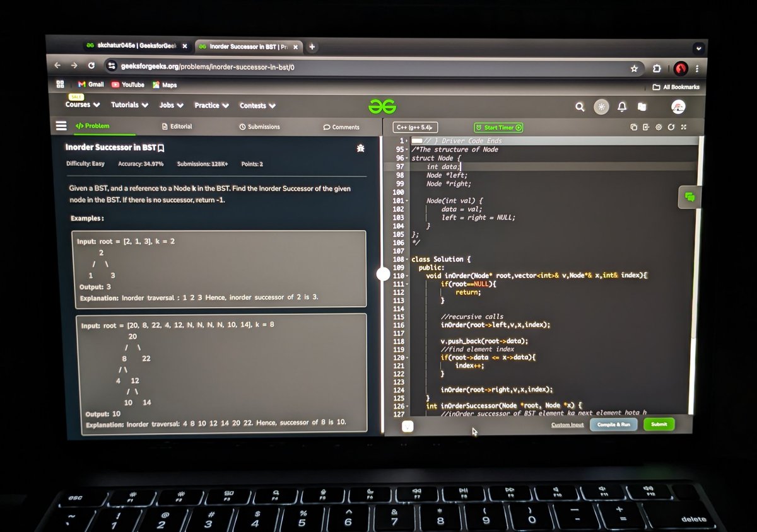
Task: Expand the Courses menu
Action: click(83, 105)
